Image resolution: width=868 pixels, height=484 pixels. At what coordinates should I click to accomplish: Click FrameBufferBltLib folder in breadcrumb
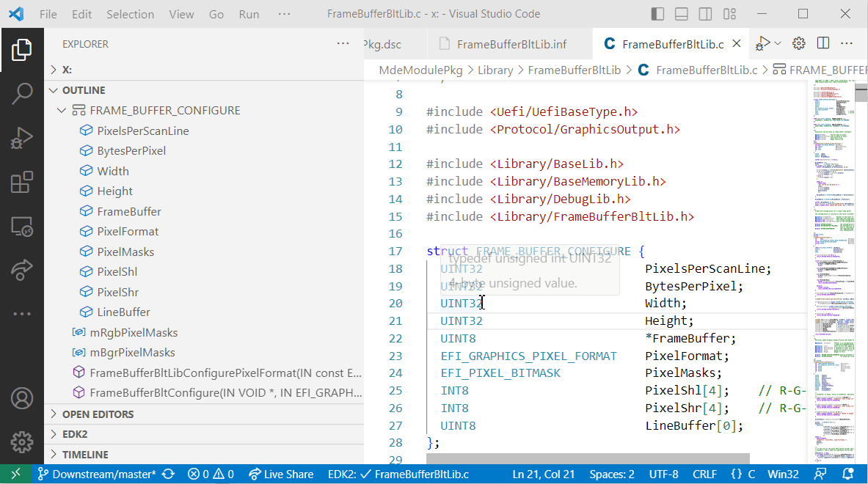pyautogui.click(x=574, y=70)
